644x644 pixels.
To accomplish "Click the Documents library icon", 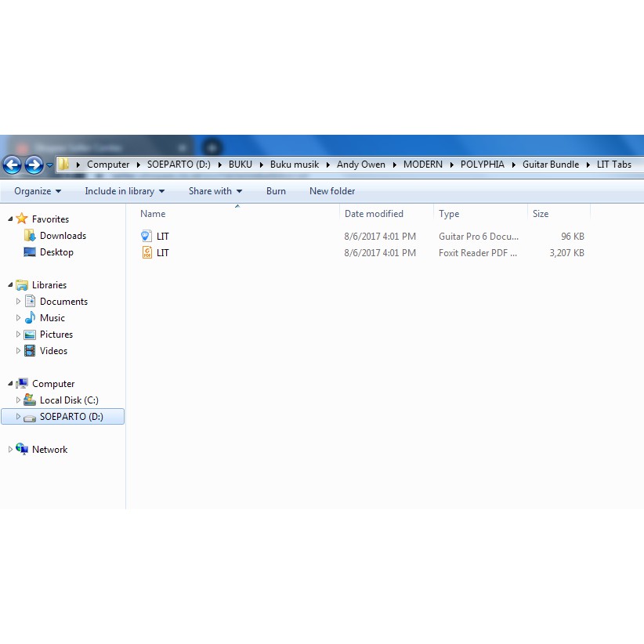I will tap(30, 301).
